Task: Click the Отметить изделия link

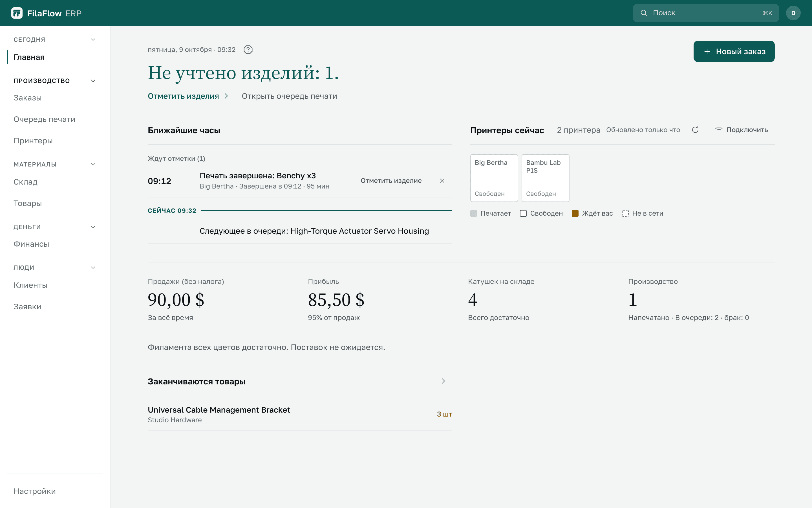Action: 183,96
